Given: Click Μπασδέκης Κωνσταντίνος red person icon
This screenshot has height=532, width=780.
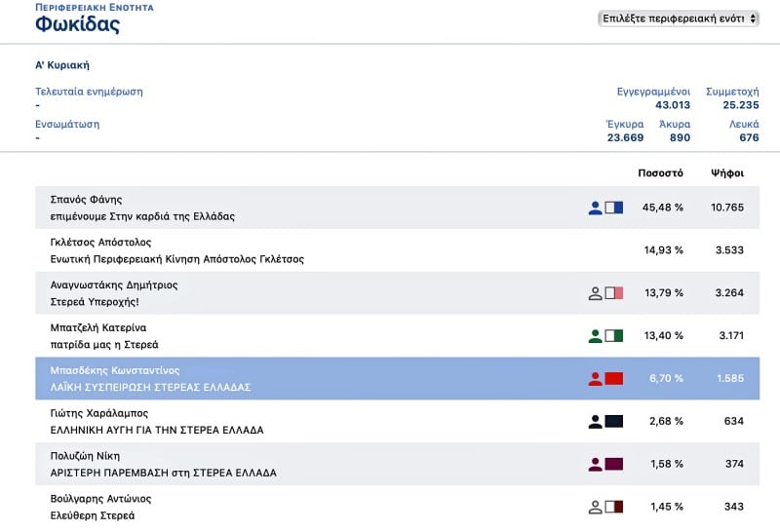Looking at the screenshot, I should pyautogui.click(x=595, y=379).
